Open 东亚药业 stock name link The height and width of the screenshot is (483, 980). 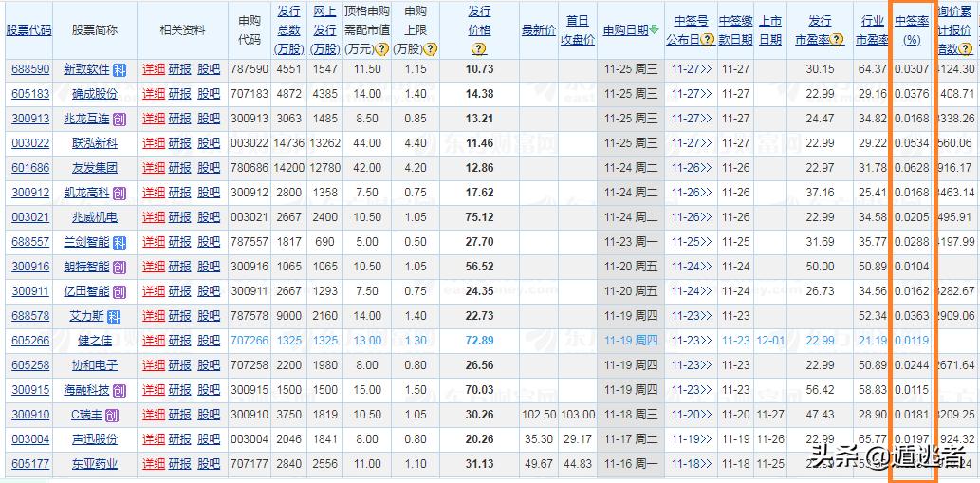click(x=94, y=465)
